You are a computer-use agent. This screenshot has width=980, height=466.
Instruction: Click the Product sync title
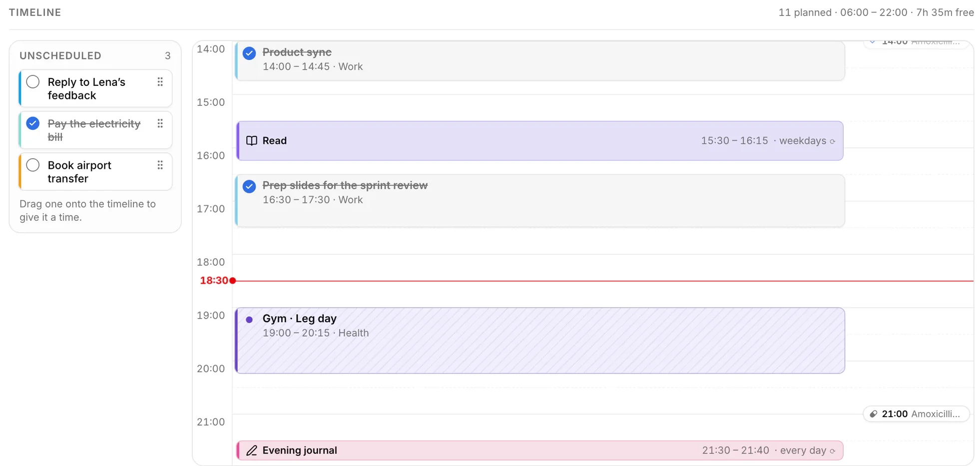[297, 52]
